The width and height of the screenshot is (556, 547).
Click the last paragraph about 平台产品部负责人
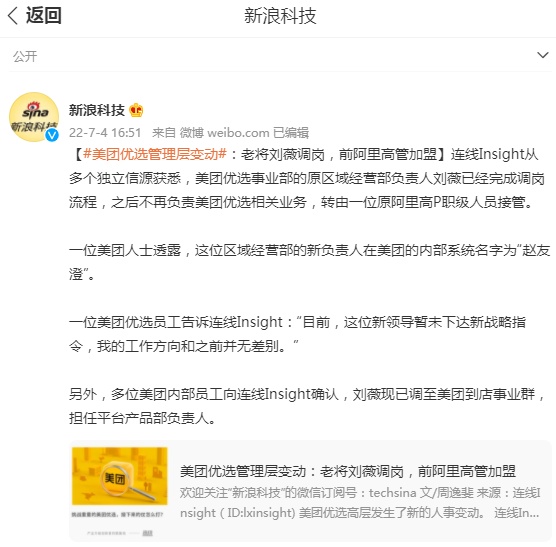pos(307,406)
